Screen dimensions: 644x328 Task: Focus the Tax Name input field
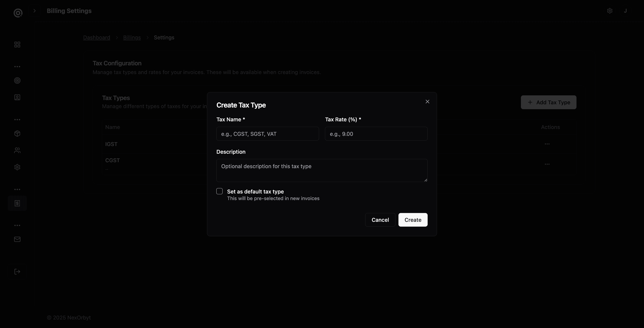pos(267,134)
